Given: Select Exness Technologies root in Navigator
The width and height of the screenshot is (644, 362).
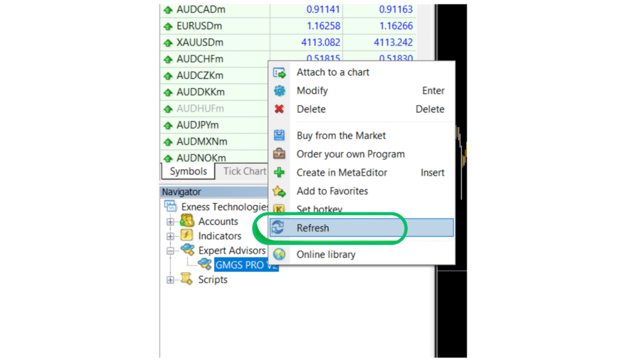Looking at the screenshot, I should pyautogui.click(x=225, y=207).
